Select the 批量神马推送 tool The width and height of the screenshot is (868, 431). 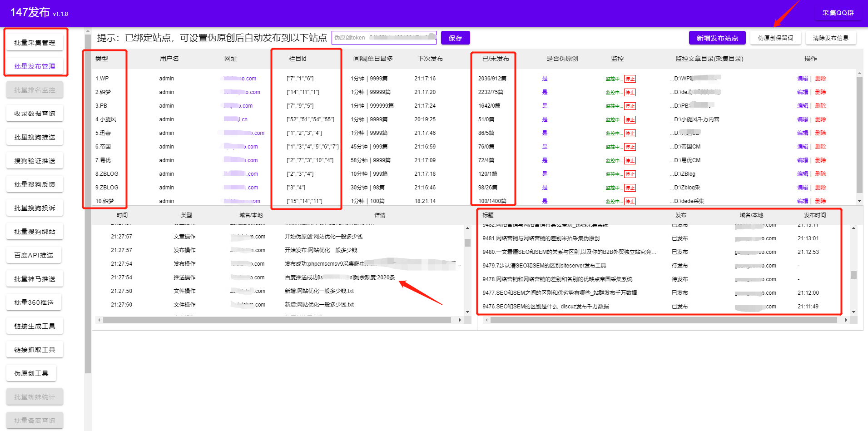tap(35, 278)
